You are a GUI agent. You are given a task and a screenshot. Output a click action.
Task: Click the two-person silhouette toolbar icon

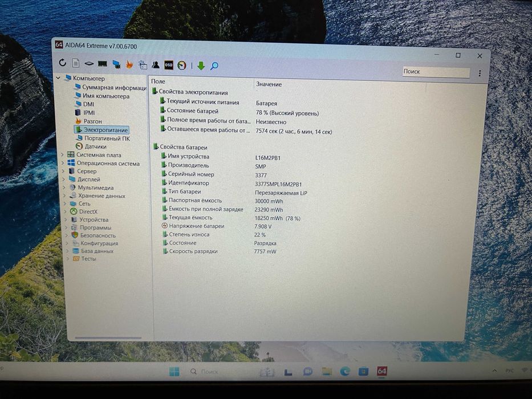click(156, 64)
